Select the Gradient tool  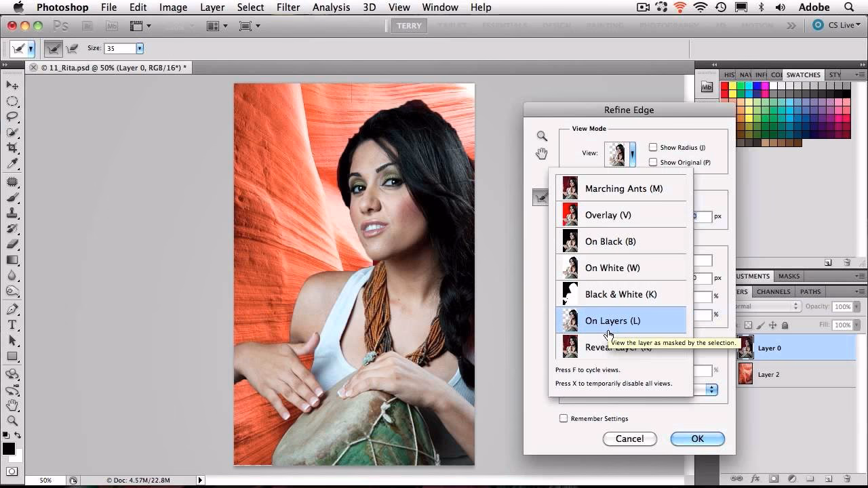click(x=12, y=261)
